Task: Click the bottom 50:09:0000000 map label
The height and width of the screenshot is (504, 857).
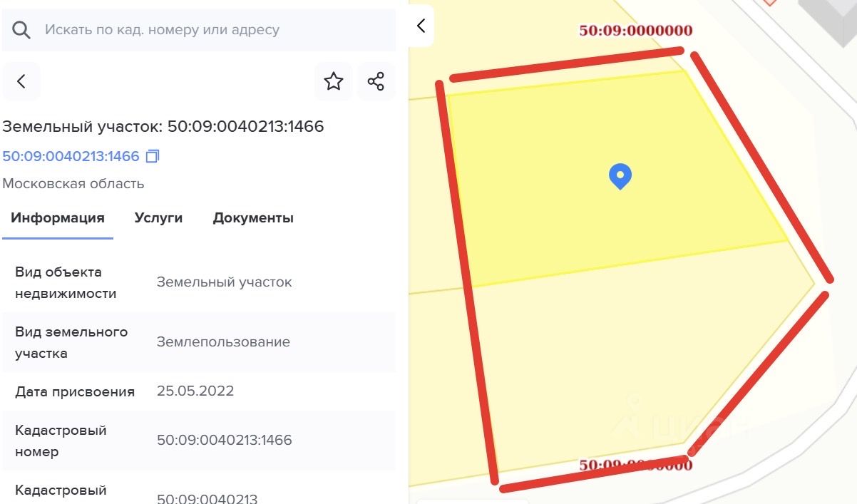Action: pyautogui.click(x=636, y=465)
